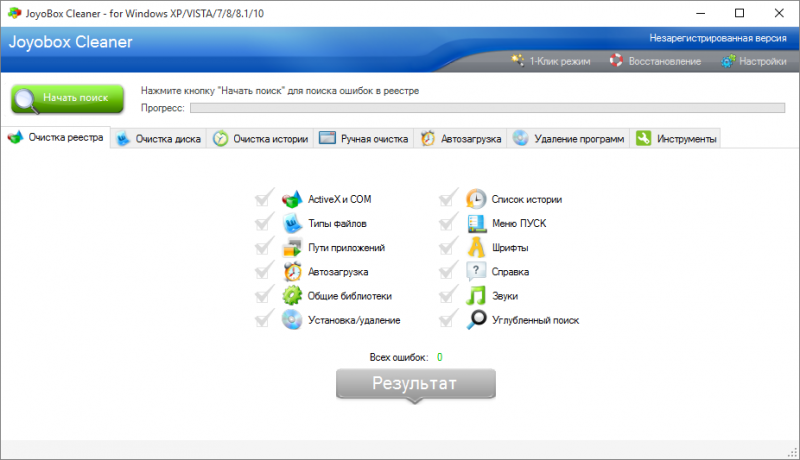800x460 pixels.
Task: Click the Инструменты tab wrench icon
Action: point(643,138)
